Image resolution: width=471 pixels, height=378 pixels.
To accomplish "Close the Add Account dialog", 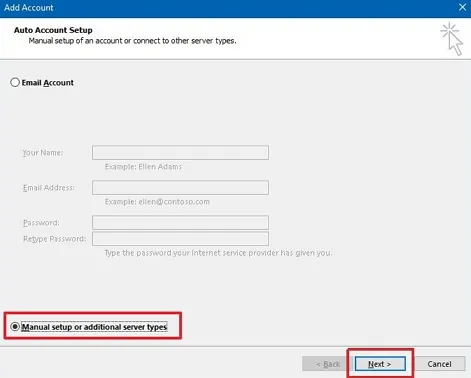I will [462, 7].
